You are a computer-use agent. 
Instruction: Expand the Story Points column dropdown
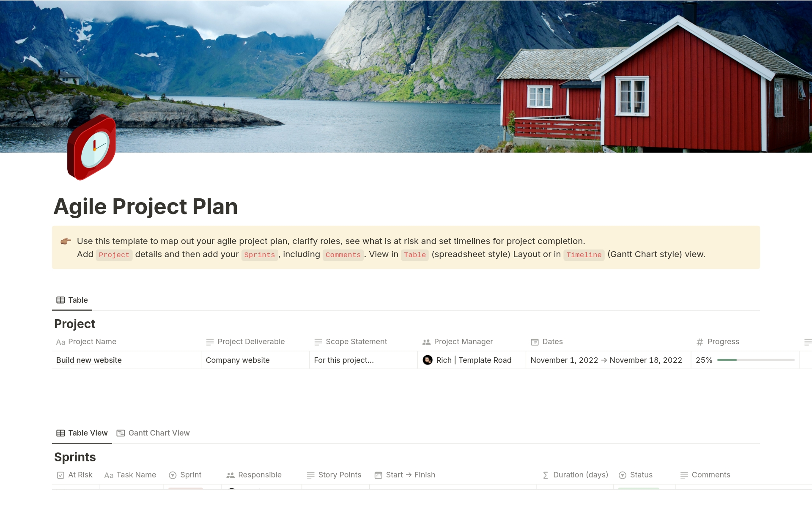[335, 474]
